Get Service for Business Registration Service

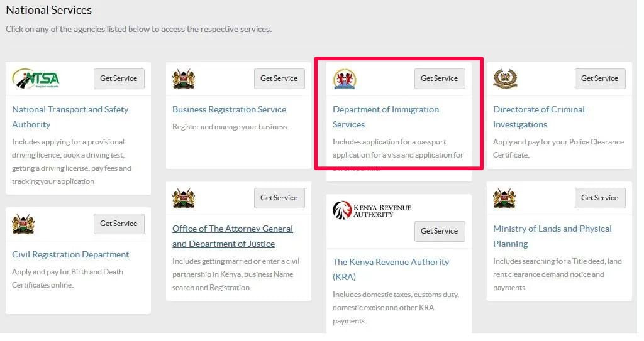[279, 78]
